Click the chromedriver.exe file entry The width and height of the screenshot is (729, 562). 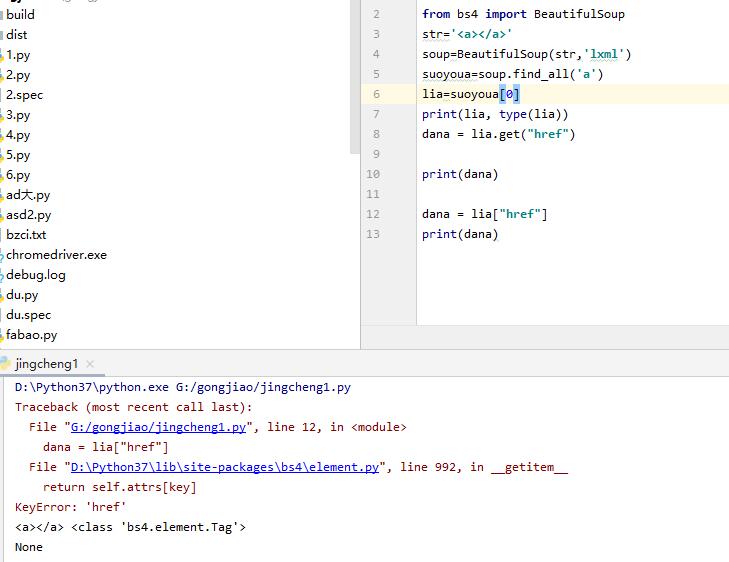pyautogui.click(x=56, y=255)
